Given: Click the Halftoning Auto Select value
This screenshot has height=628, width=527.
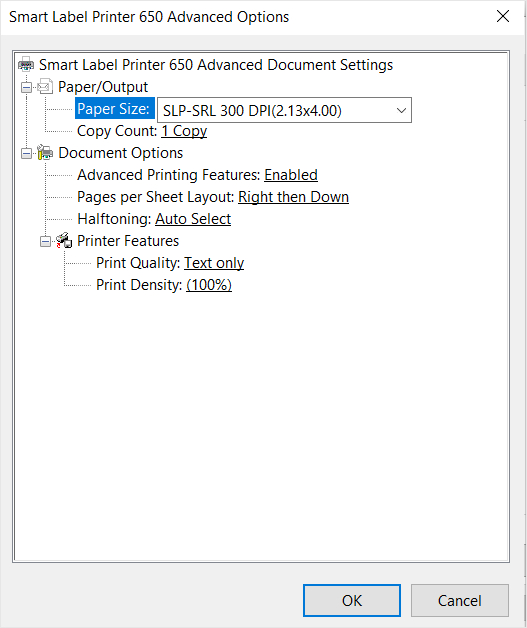Looking at the screenshot, I should [x=193, y=219].
